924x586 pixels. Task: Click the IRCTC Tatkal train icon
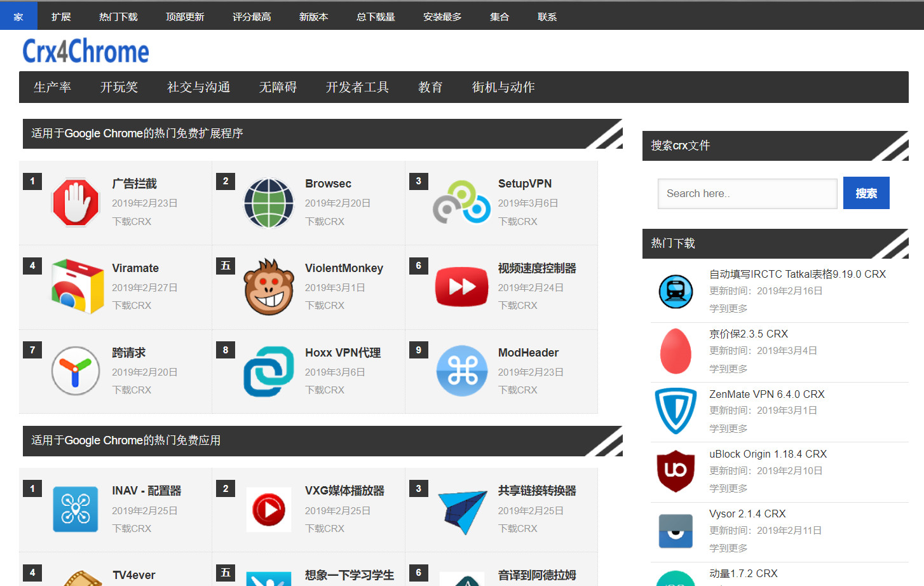(x=676, y=292)
